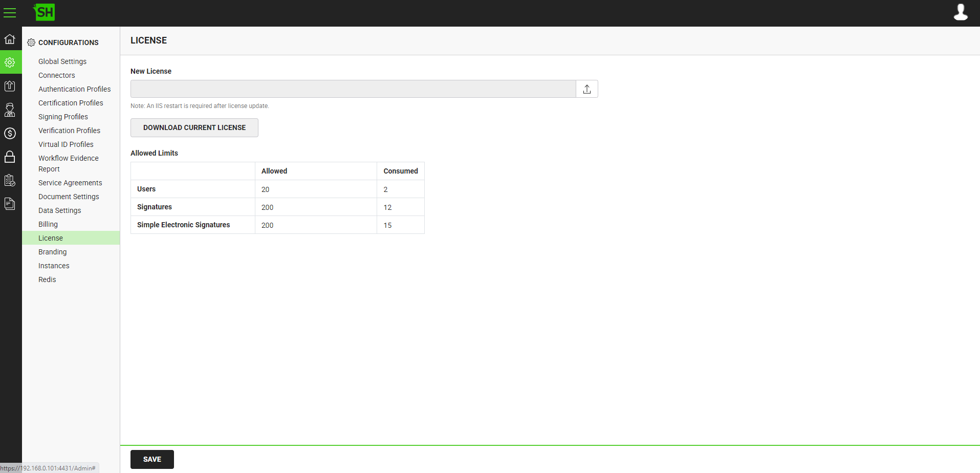This screenshot has width=980, height=473.
Task: Open Service Agreements
Action: coord(70,183)
